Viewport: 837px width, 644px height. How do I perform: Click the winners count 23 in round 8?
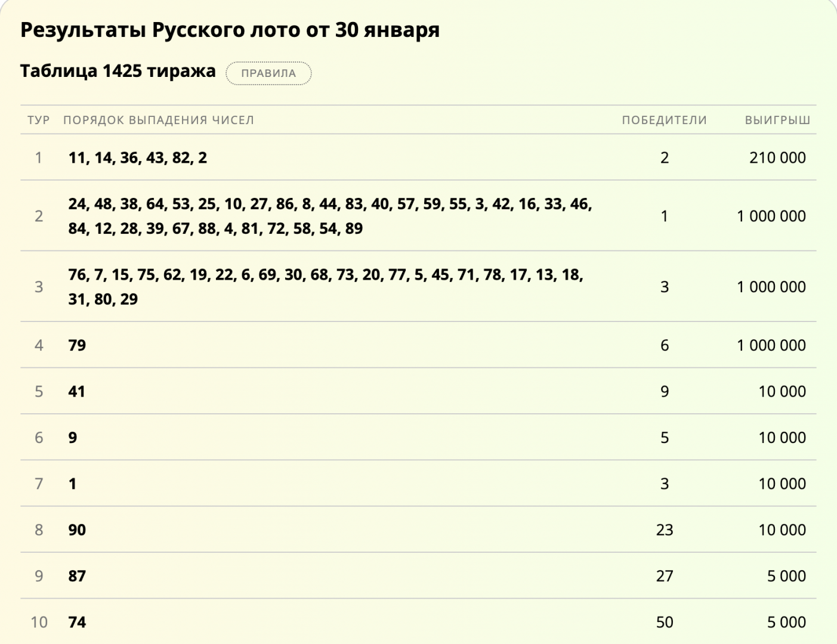pyautogui.click(x=665, y=530)
